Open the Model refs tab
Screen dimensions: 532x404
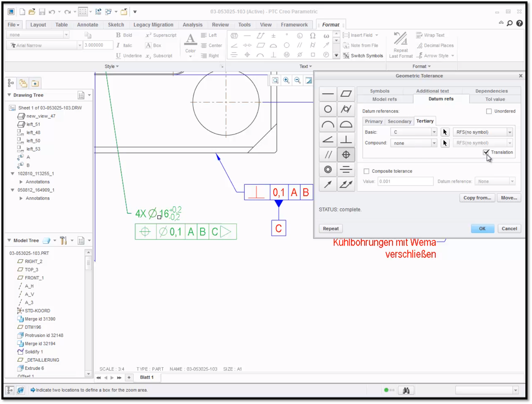(x=384, y=99)
